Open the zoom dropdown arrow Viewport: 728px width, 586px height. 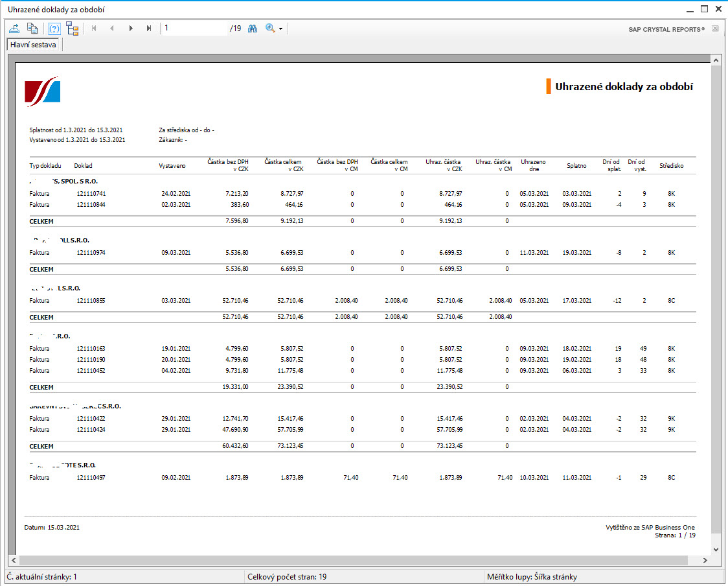280,29
